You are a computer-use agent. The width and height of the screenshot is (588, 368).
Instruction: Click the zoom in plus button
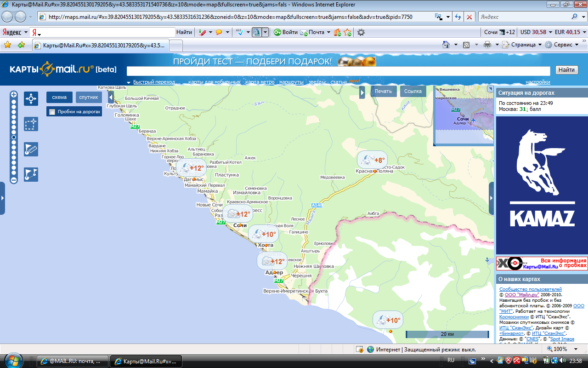click(14, 94)
